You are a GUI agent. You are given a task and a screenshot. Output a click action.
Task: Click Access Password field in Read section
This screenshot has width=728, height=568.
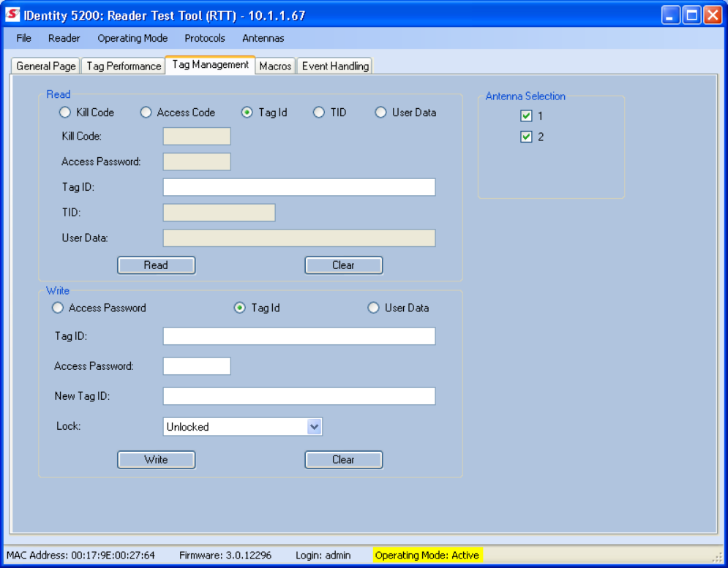click(197, 162)
